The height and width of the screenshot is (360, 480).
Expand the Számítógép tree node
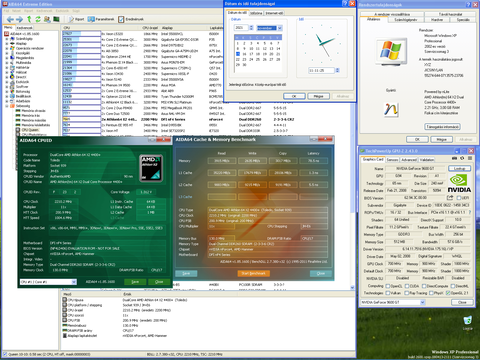coord(6,39)
